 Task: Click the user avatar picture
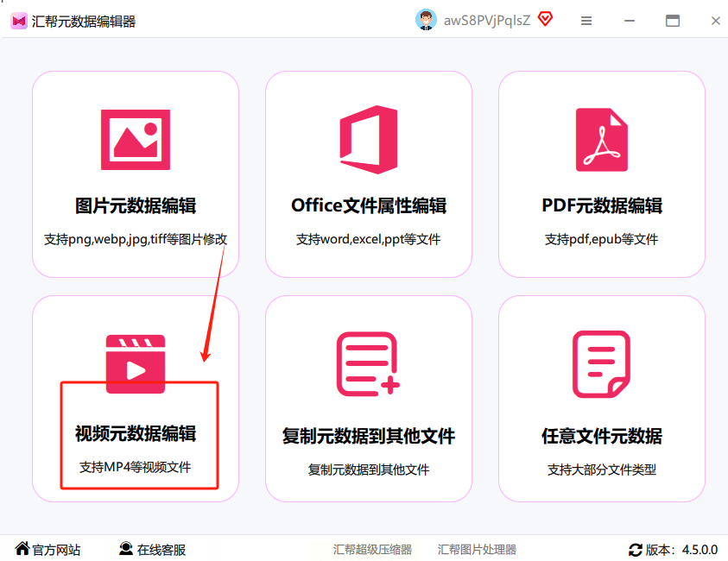point(426,20)
